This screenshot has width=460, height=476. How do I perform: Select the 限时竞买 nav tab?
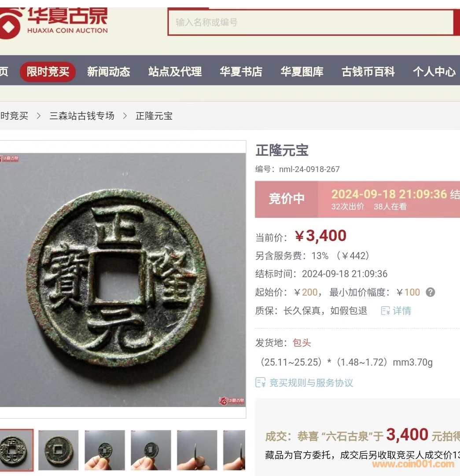tap(48, 72)
